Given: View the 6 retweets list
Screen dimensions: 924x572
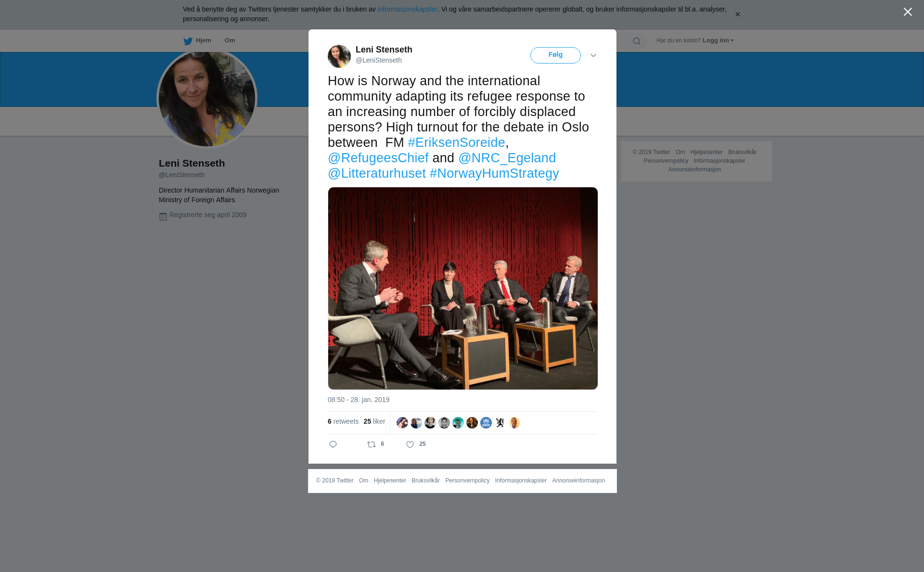Looking at the screenshot, I should point(343,421).
